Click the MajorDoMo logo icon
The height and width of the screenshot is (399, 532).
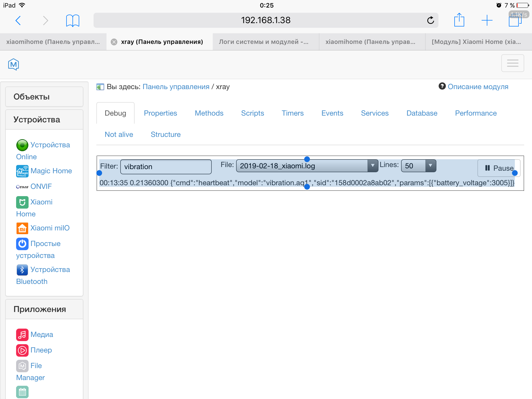[14, 64]
